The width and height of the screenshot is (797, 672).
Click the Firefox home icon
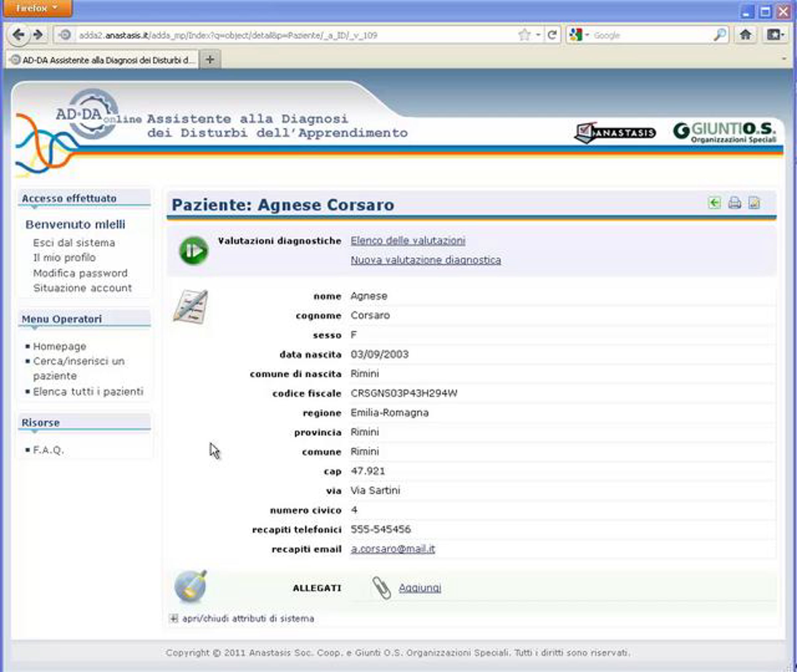[745, 35]
